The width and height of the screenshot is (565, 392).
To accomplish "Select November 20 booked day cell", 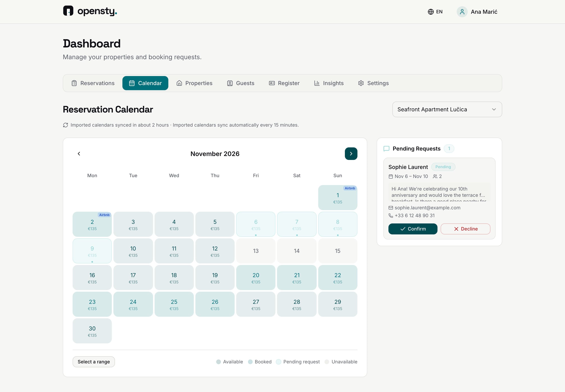I will [256, 278].
